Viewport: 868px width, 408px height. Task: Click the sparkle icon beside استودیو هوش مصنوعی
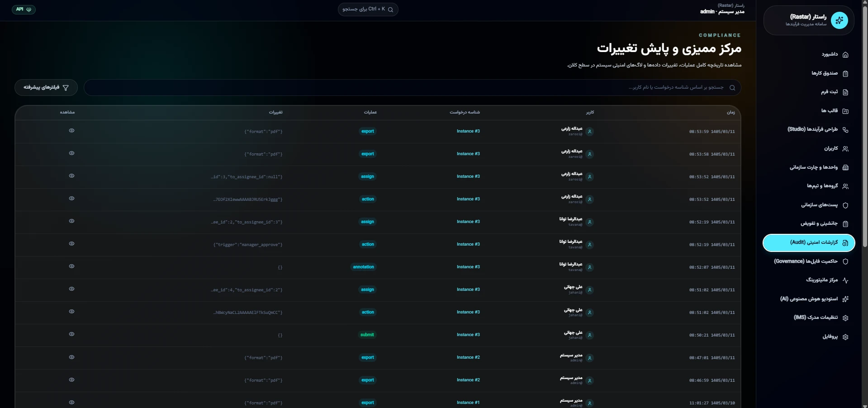coord(845,299)
